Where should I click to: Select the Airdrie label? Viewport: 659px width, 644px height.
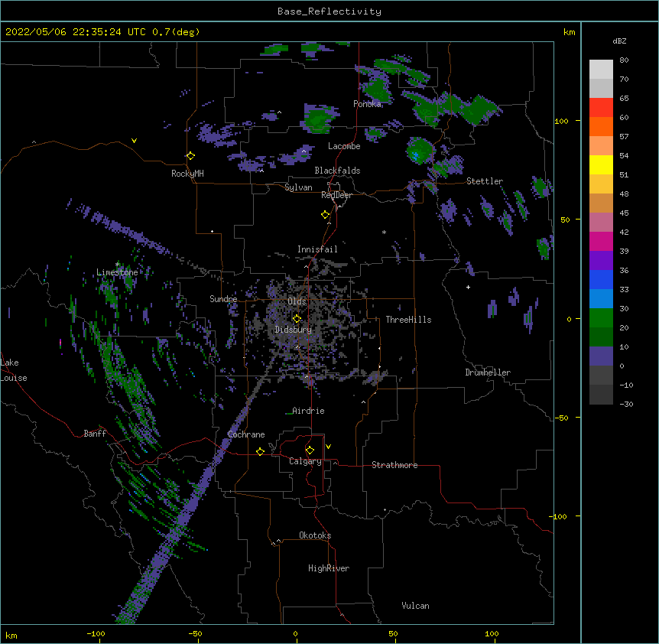click(x=308, y=411)
